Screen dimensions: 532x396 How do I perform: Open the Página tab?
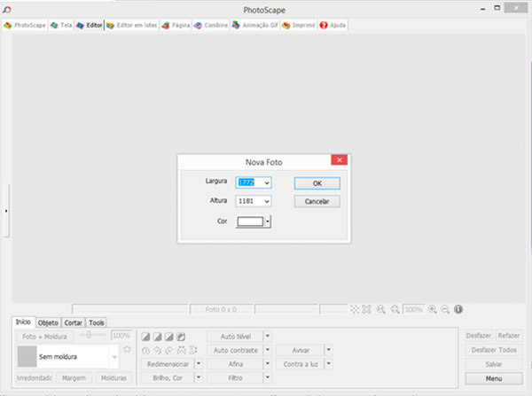pos(176,25)
